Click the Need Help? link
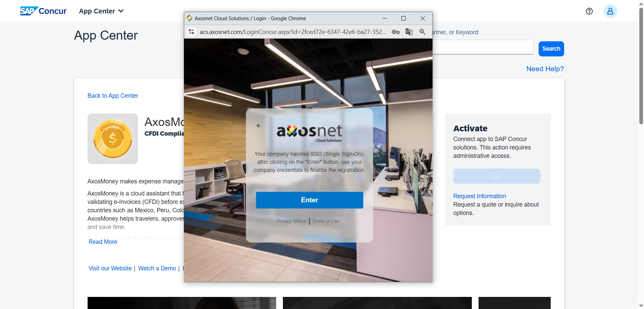The height and width of the screenshot is (309, 644). (545, 69)
